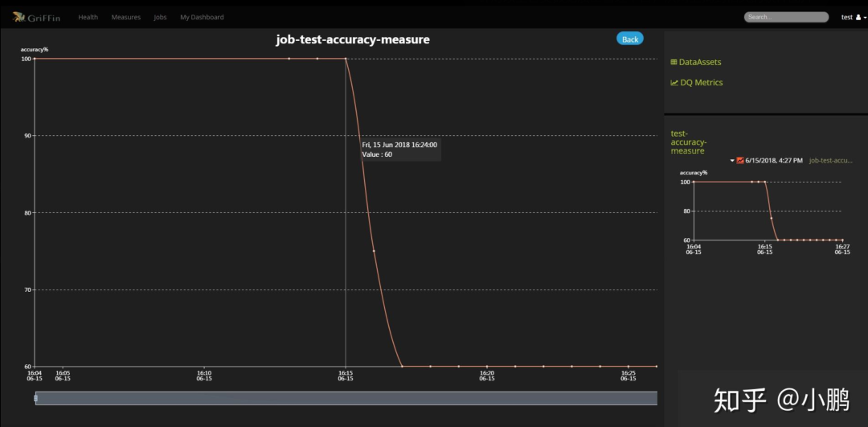Click the DataAssets table icon
Screen dimensions: 868x427
[674, 62]
